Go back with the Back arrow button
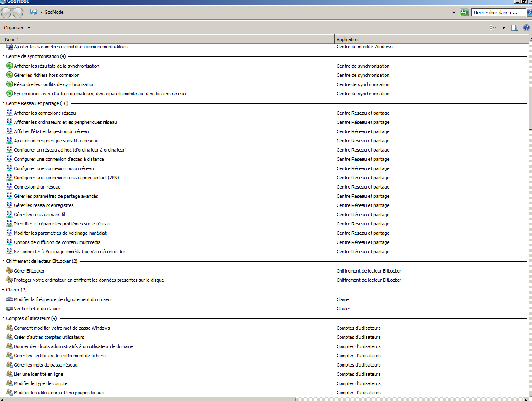Image resolution: width=532 pixels, height=401 pixels. [6, 13]
